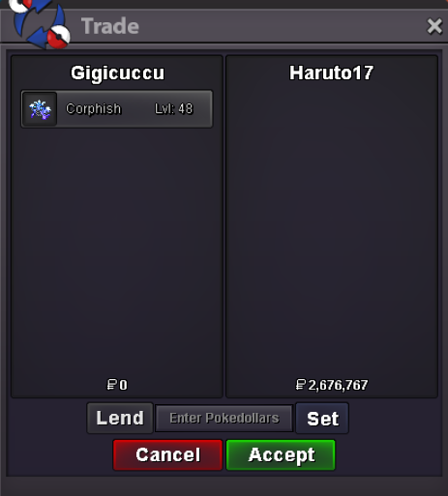448x496 pixels.
Task: Click the Corphish name label
Action: coord(93,109)
